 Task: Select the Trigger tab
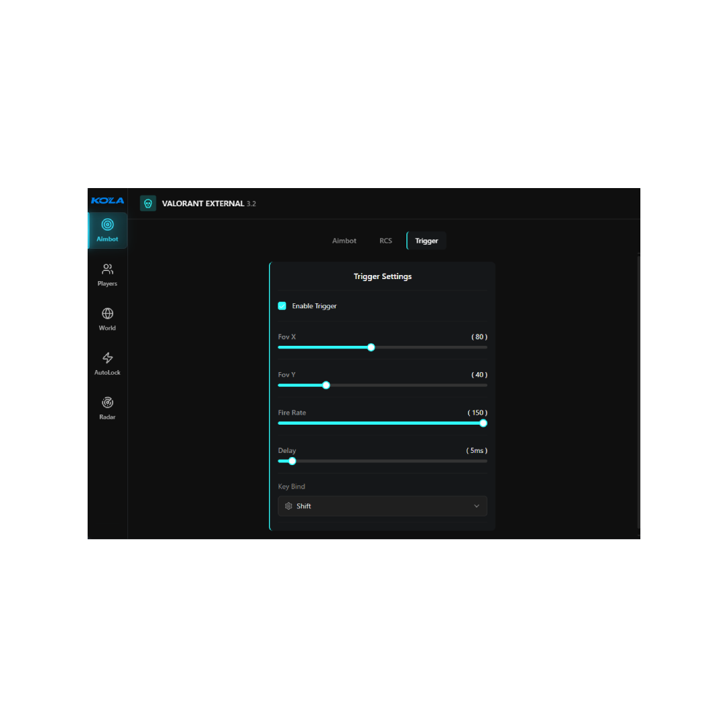(426, 240)
